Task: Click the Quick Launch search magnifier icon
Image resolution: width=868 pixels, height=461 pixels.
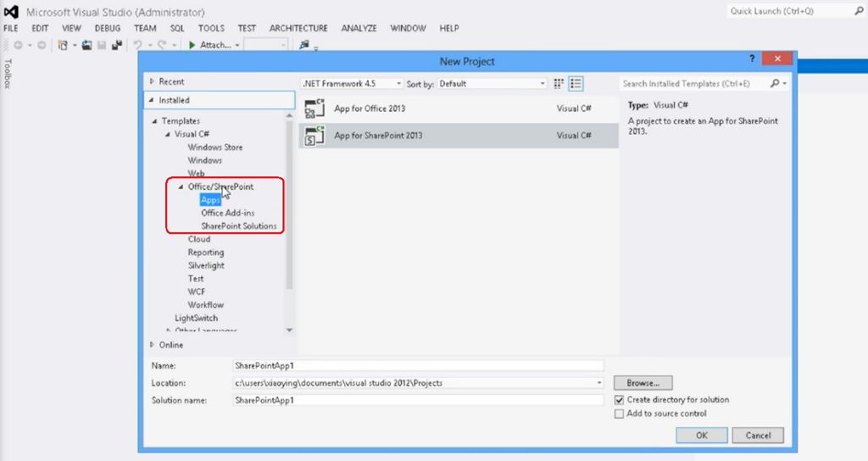Action: click(x=859, y=11)
